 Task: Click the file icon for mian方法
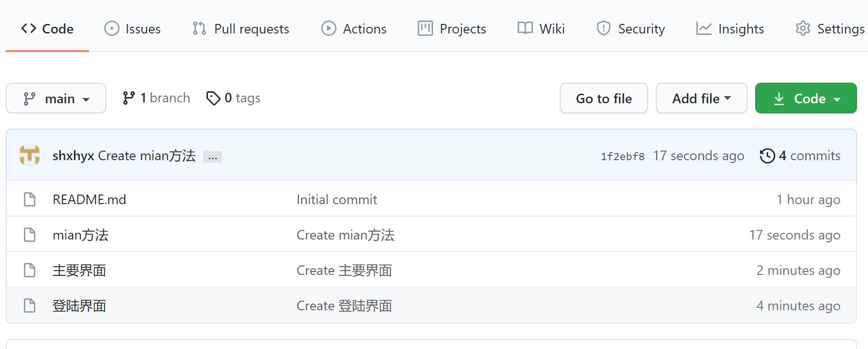(30, 235)
